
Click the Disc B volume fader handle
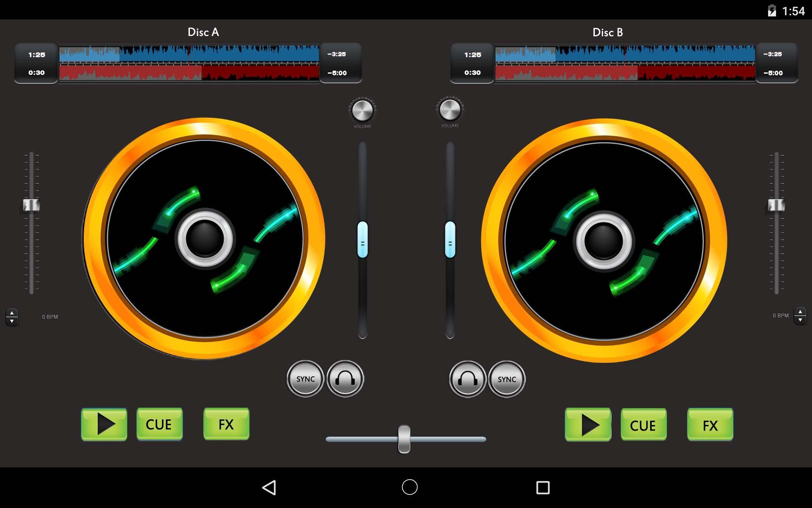(x=450, y=240)
